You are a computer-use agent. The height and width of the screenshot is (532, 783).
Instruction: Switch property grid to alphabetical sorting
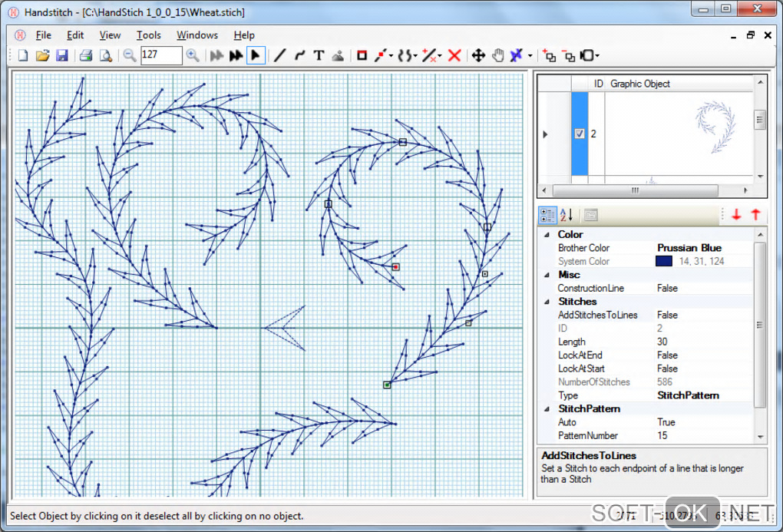click(x=567, y=215)
